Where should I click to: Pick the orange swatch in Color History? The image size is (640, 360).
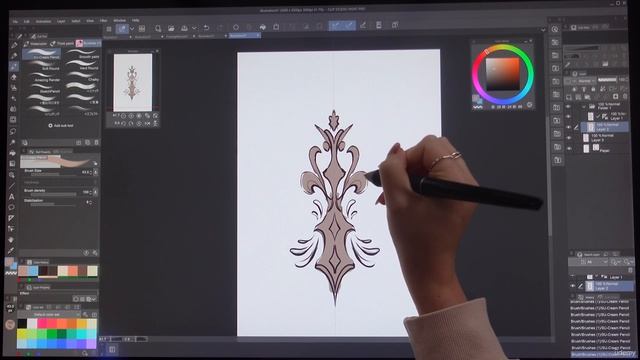point(73,271)
